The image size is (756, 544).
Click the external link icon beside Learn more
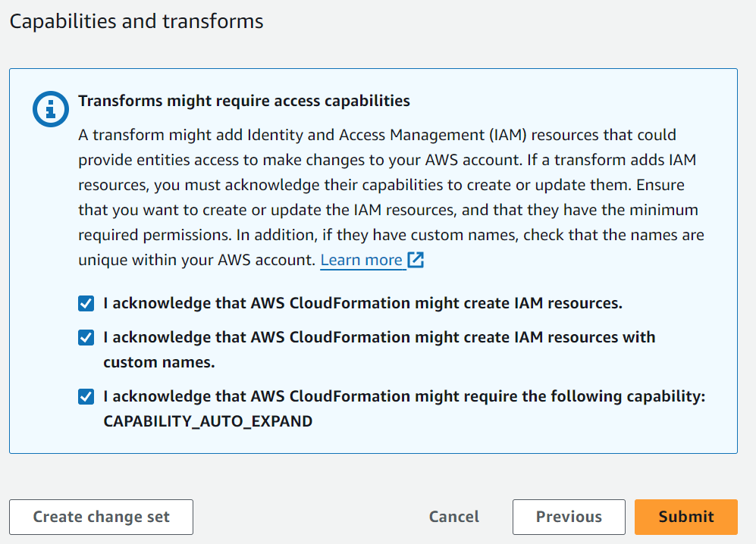coord(416,260)
